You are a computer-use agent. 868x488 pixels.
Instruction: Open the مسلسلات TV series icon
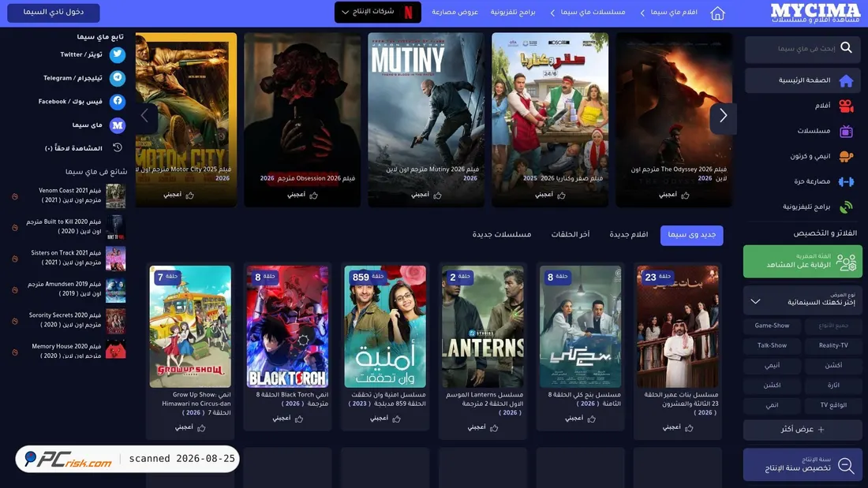pyautogui.click(x=846, y=131)
